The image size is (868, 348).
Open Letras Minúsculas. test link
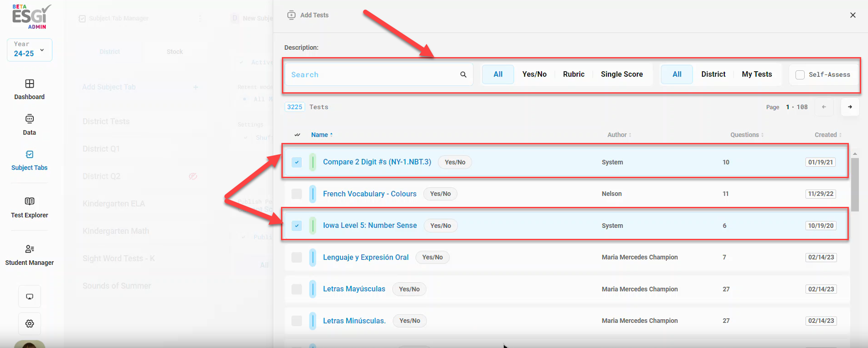click(x=354, y=321)
